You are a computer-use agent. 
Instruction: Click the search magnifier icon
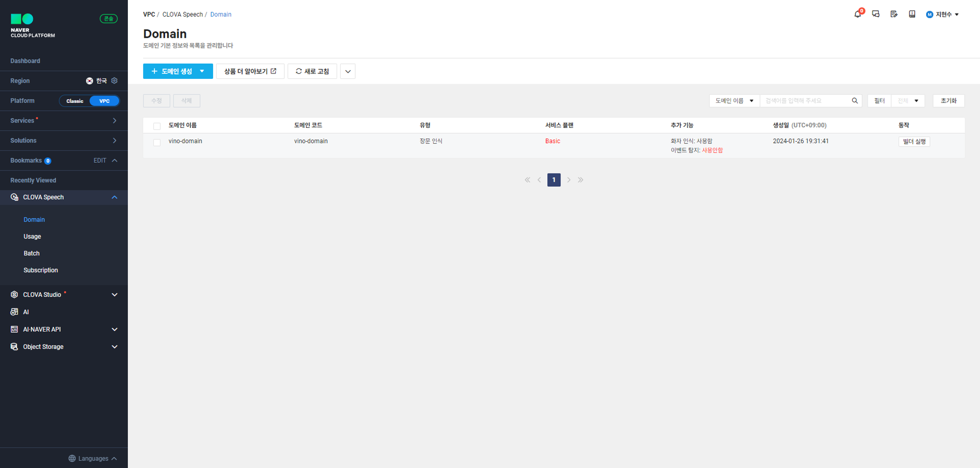click(855, 100)
